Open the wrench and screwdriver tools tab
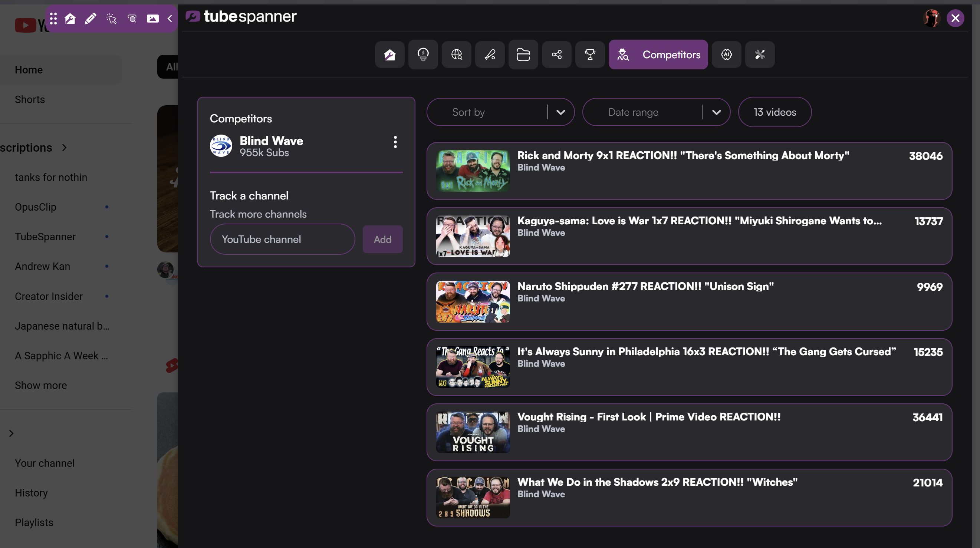 pos(760,55)
